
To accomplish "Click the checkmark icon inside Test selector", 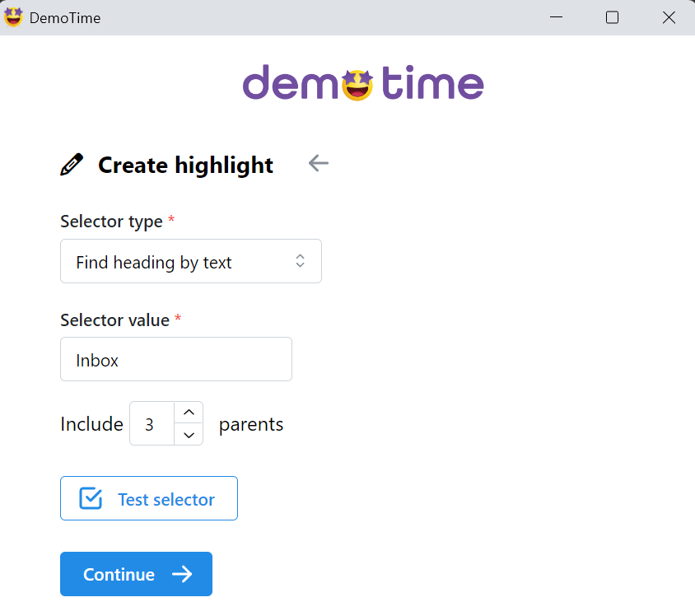I will click(91, 498).
